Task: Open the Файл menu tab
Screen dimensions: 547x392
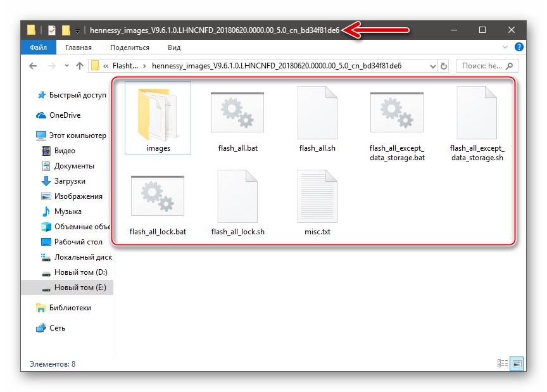Action: [x=39, y=47]
